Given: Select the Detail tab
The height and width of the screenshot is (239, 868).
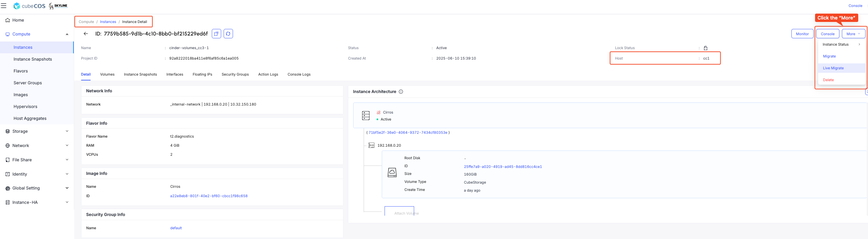Looking at the screenshot, I should coord(86,75).
